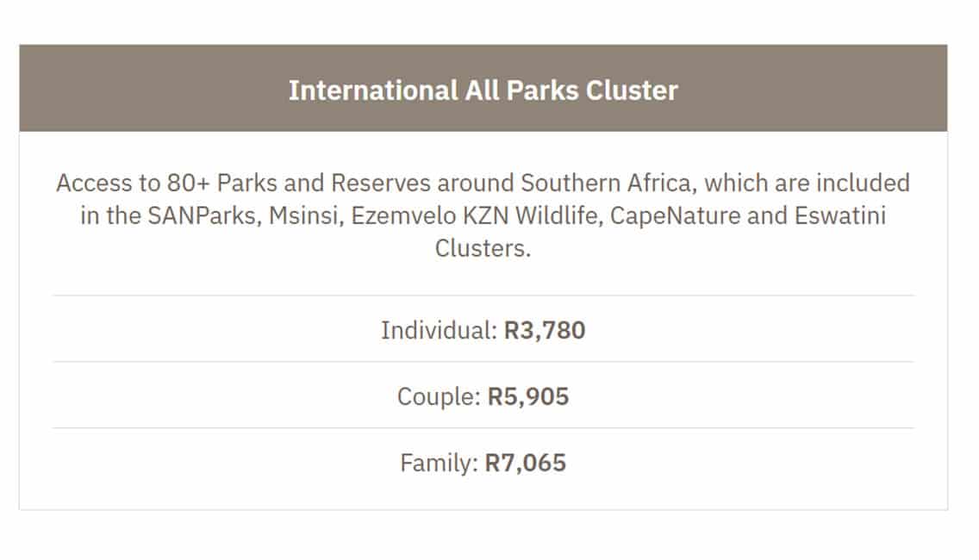Click the word 'Clusters.' in description

pyautogui.click(x=483, y=248)
